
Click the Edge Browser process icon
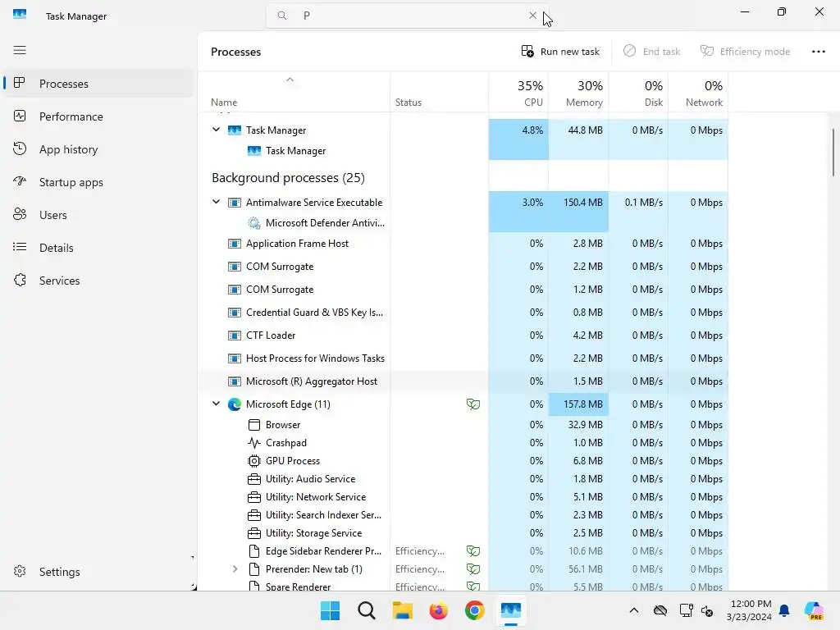pos(254,425)
